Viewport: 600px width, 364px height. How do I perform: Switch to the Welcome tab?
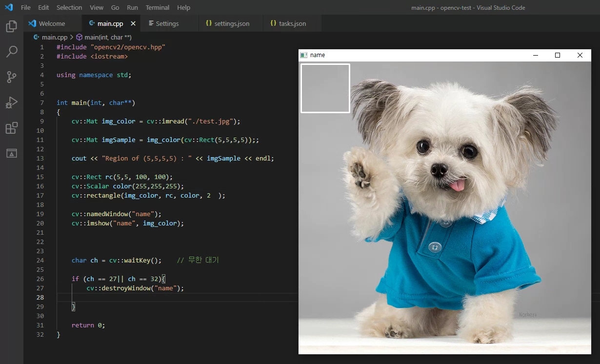click(x=51, y=23)
